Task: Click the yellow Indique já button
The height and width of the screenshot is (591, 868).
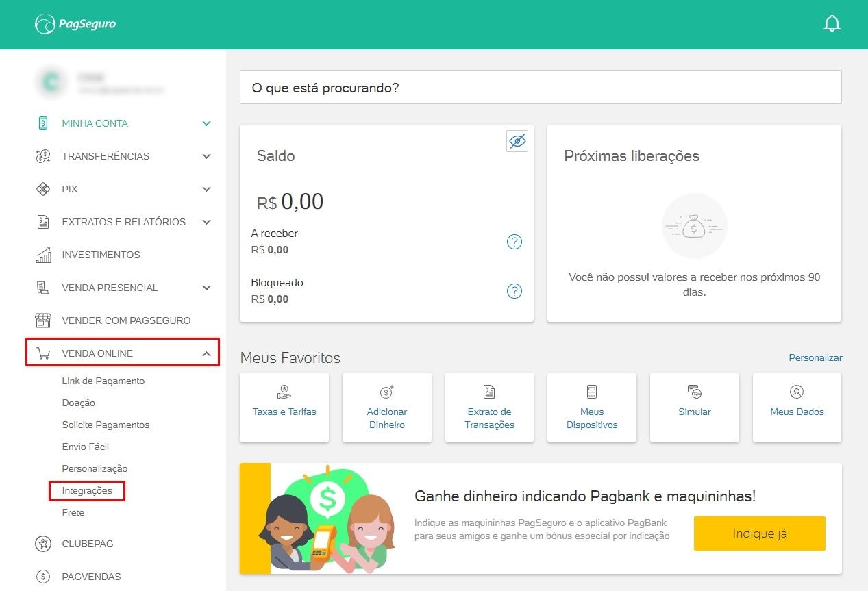Action: 759,533
